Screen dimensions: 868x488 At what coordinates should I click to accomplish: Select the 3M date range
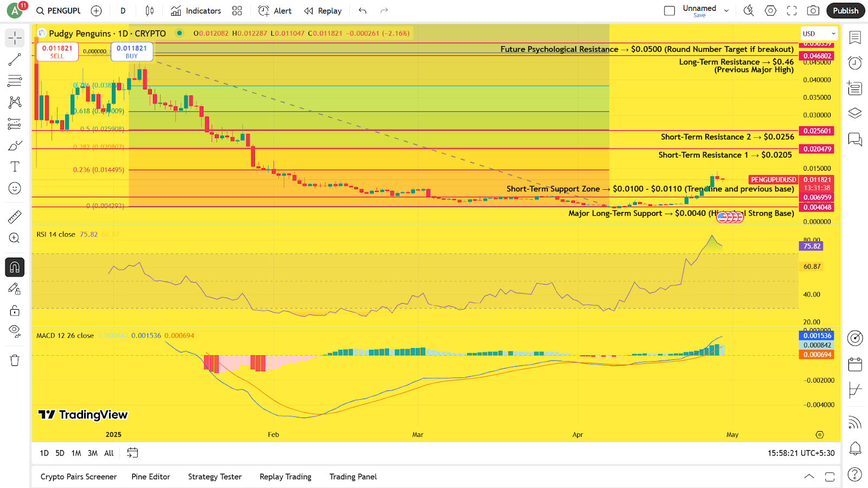[x=93, y=453]
